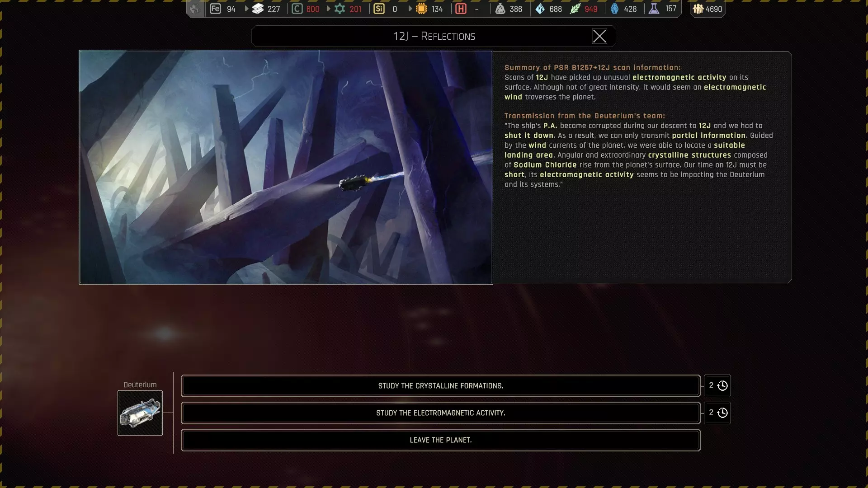Close the 12J Reflections dialog

[x=599, y=36]
